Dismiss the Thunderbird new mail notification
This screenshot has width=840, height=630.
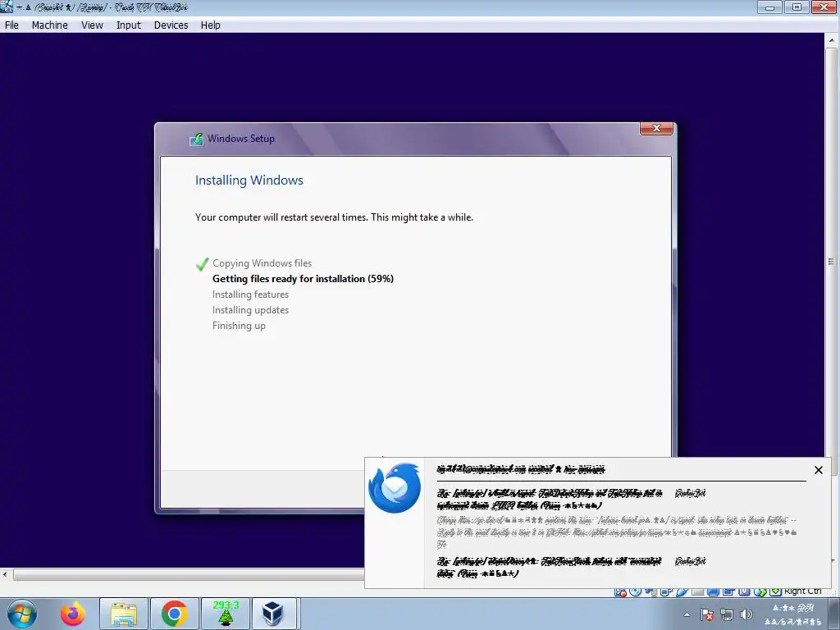(x=818, y=470)
